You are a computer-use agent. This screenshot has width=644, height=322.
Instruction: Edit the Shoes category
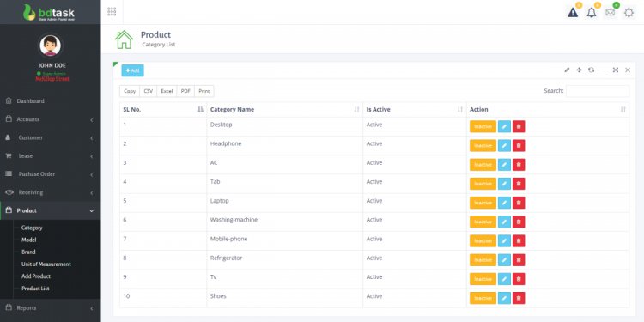click(504, 298)
